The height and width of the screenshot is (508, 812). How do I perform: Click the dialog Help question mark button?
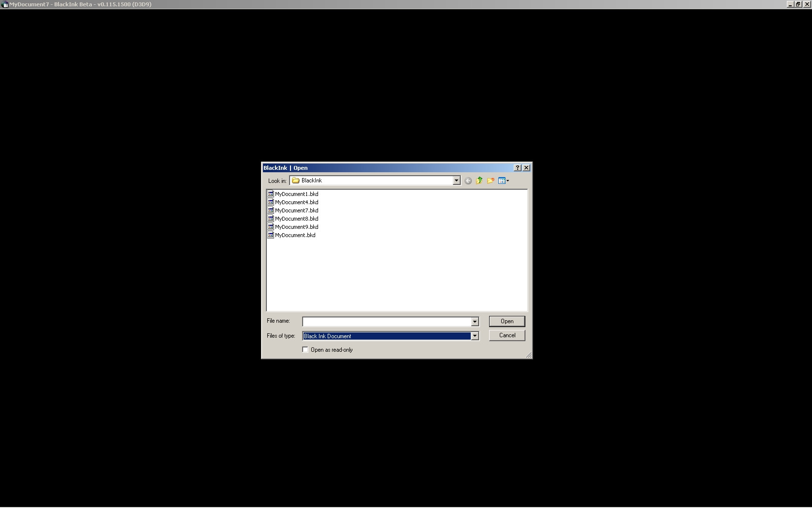[x=518, y=168]
